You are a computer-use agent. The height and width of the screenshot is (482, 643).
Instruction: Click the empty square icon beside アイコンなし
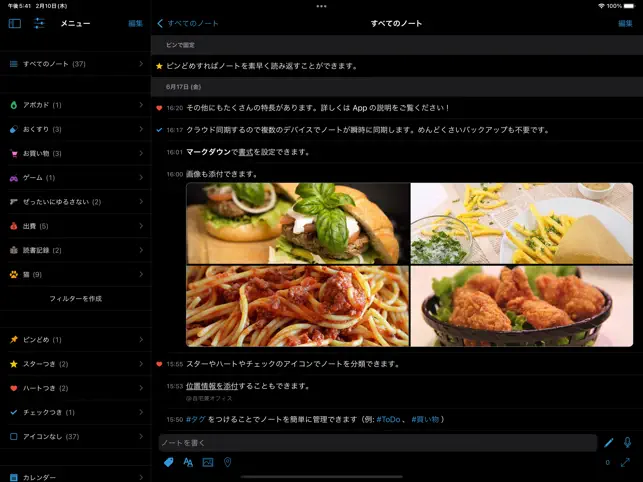tap(14, 436)
